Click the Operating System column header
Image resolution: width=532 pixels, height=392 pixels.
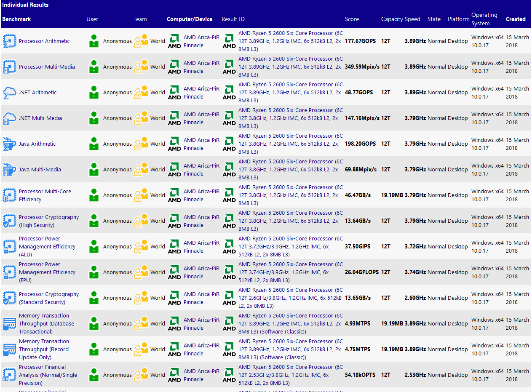[484, 19]
